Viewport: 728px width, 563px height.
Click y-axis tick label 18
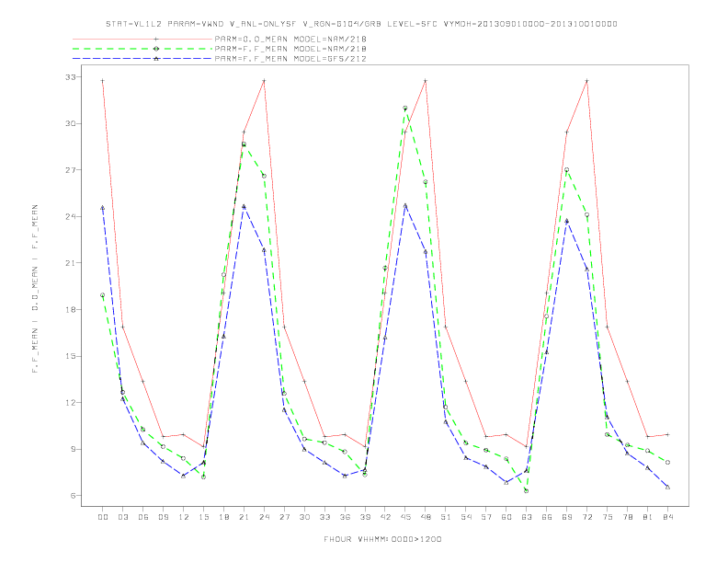(x=71, y=310)
